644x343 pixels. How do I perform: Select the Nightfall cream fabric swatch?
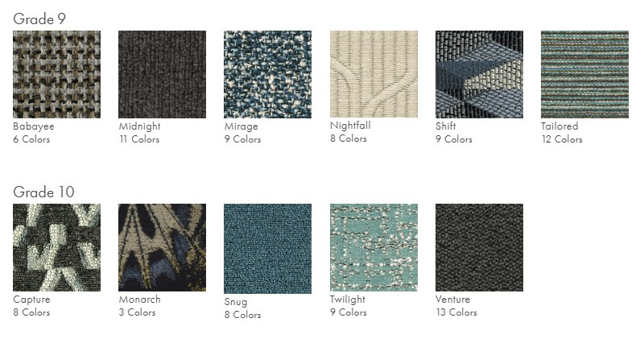pyautogui.click(x=374, y=74)
